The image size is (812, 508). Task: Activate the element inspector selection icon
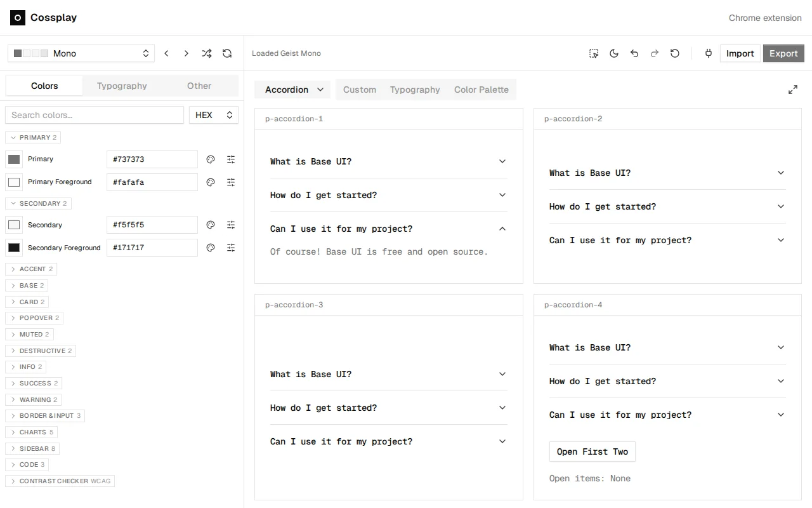pos(594,53)
